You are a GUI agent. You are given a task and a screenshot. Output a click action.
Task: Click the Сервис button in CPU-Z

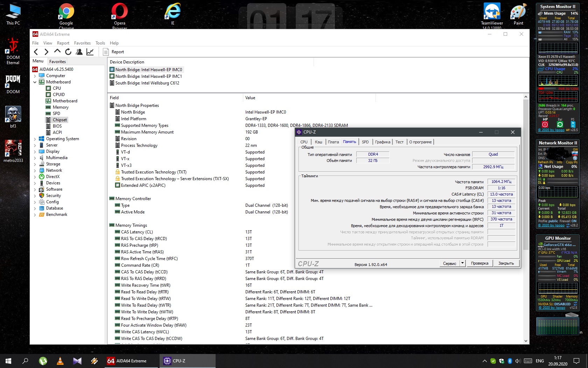click(x=449, y=263)
